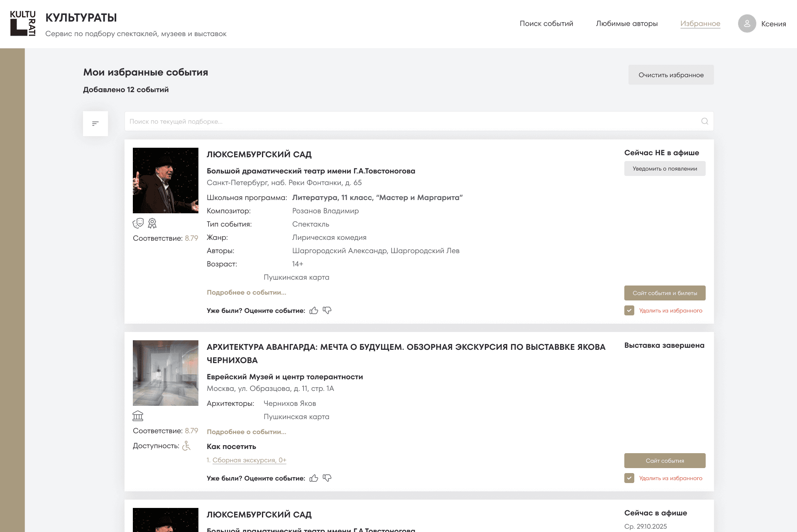Click the search magnifier icon
The width and height of the screenshot is (797, 532).
[704, 121]
